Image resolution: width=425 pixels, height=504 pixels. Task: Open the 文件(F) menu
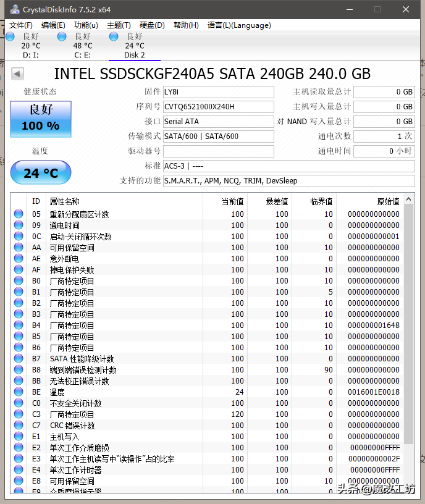(20, 25)
